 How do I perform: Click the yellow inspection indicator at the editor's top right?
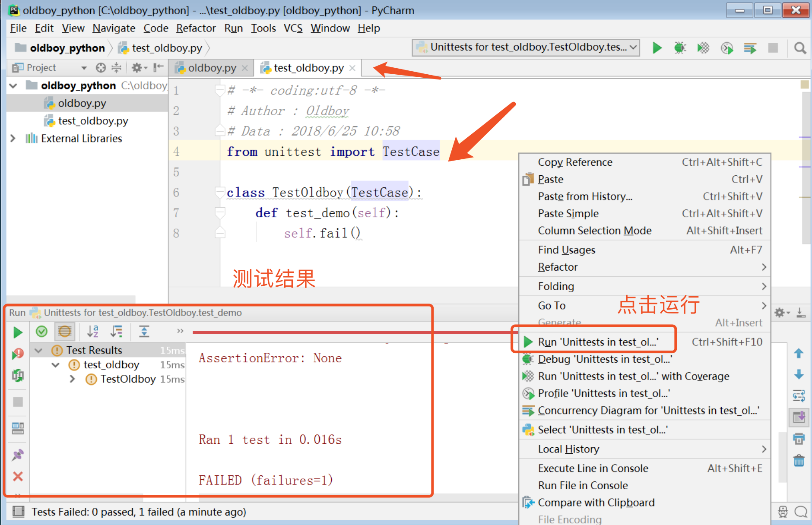(x=805, y=84)
